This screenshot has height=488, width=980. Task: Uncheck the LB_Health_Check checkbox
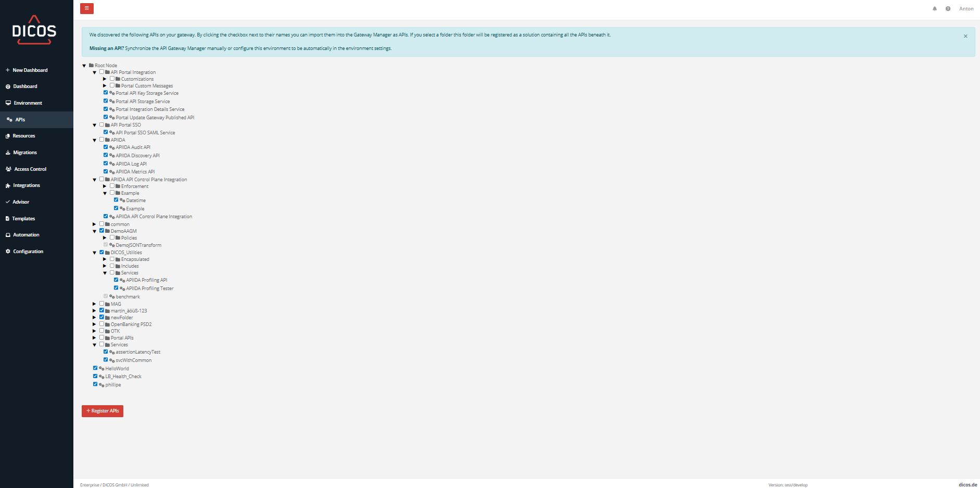coord(95,376)
